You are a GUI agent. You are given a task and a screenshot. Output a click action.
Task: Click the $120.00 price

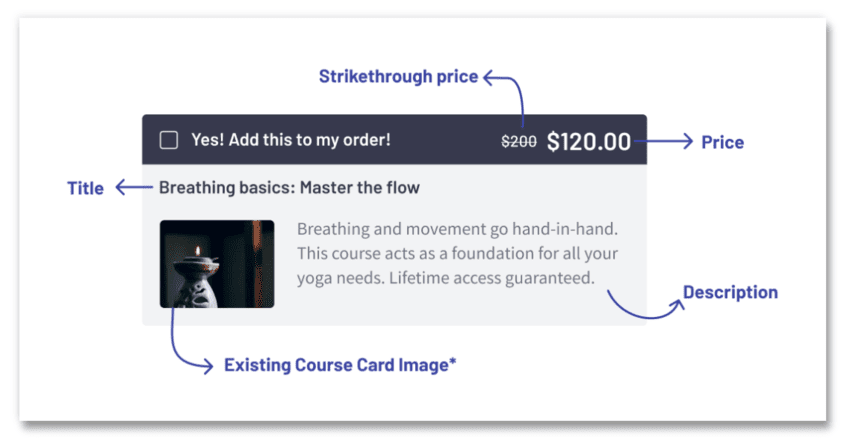[x=589, y=141]
